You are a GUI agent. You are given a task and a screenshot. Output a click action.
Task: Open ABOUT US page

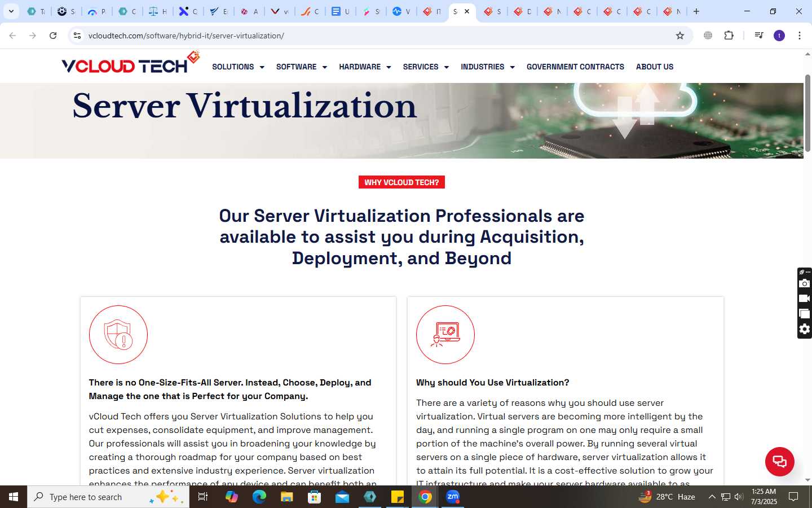(x=655, y=67)
